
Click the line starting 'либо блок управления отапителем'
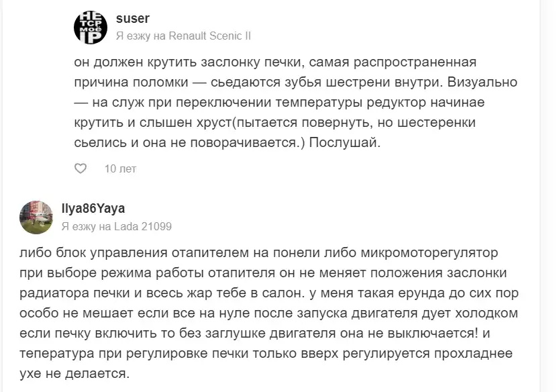[x=259, y=252]
